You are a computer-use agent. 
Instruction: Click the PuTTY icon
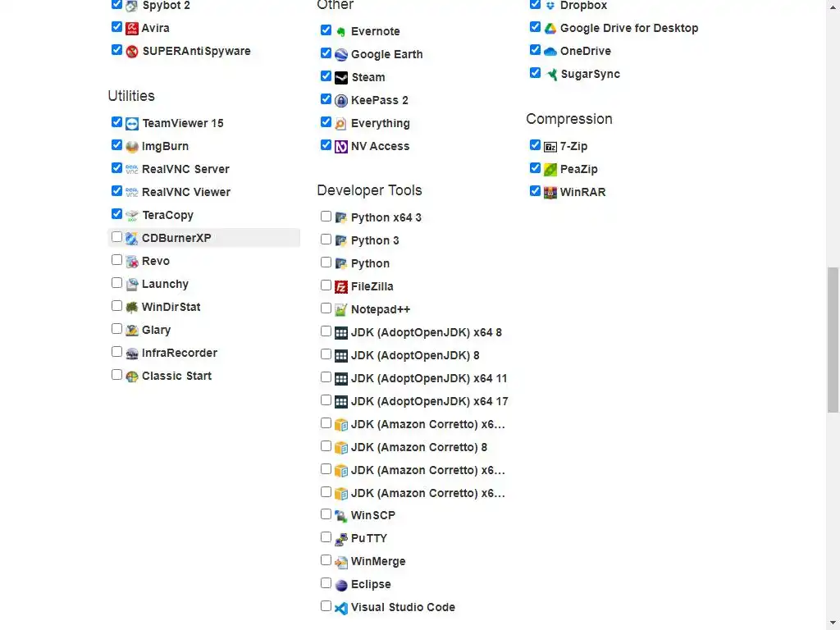tap(341, 539)
